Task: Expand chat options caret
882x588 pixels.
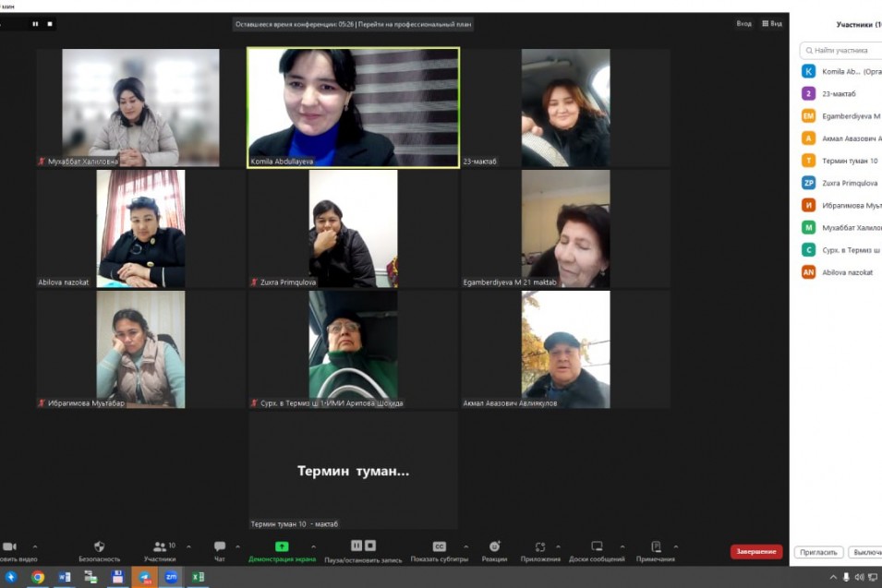Action: tap(237, 546)
